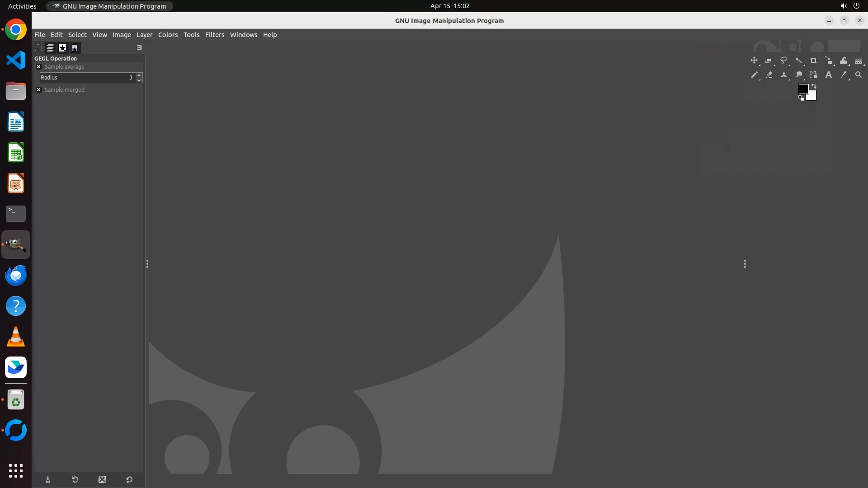Viewport: 868px width, 488px height.
Task: Toggle the Sample average checkbox
Action: click(x=39, y=67)
